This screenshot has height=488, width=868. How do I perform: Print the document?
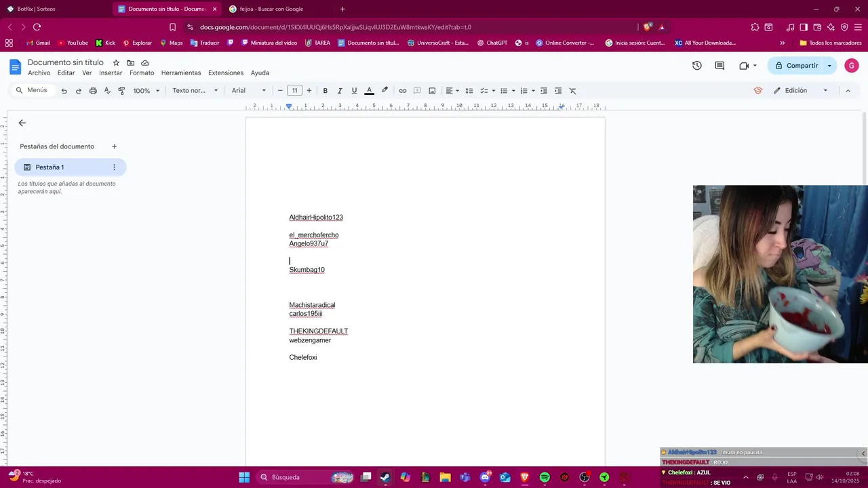(x=93, y=91)
